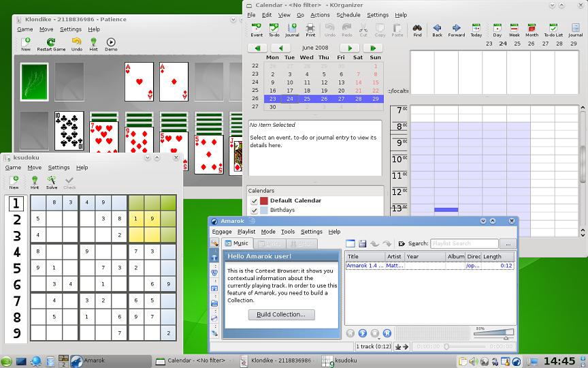The image size is (588, 368).
Task: Sort Amarok playlist by Title column
Action: 365,256
